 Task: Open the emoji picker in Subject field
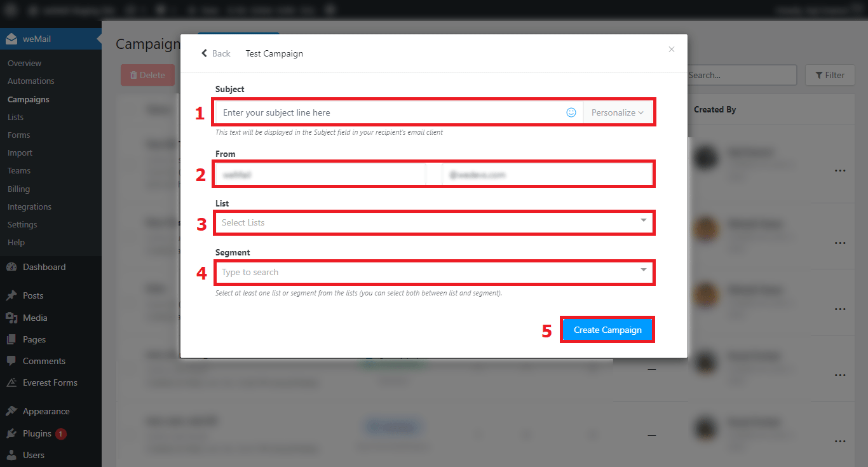(571, 112)
